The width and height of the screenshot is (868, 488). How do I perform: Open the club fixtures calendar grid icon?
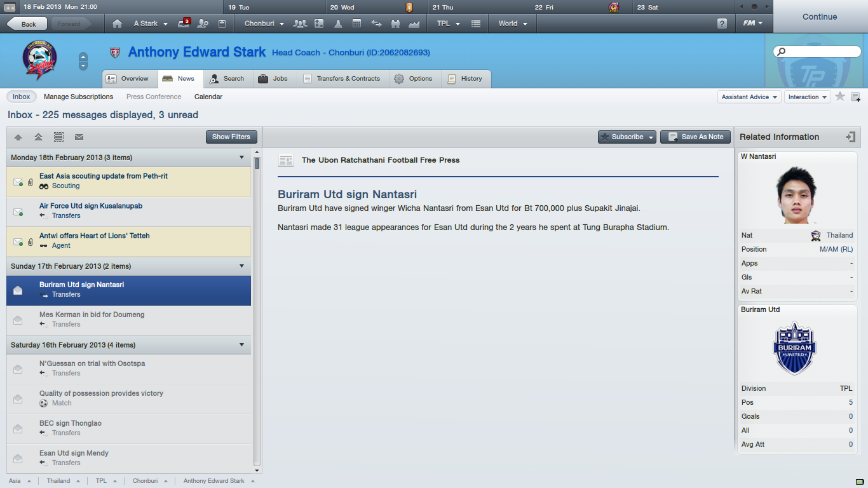tap(356, 24)
